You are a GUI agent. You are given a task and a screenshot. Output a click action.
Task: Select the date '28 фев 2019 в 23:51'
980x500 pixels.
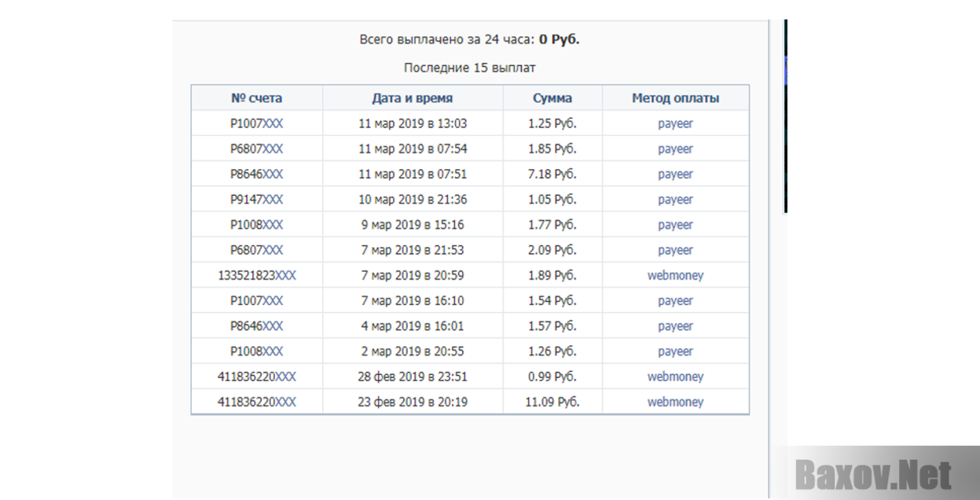pyautogui.click(x=413, y=377)
